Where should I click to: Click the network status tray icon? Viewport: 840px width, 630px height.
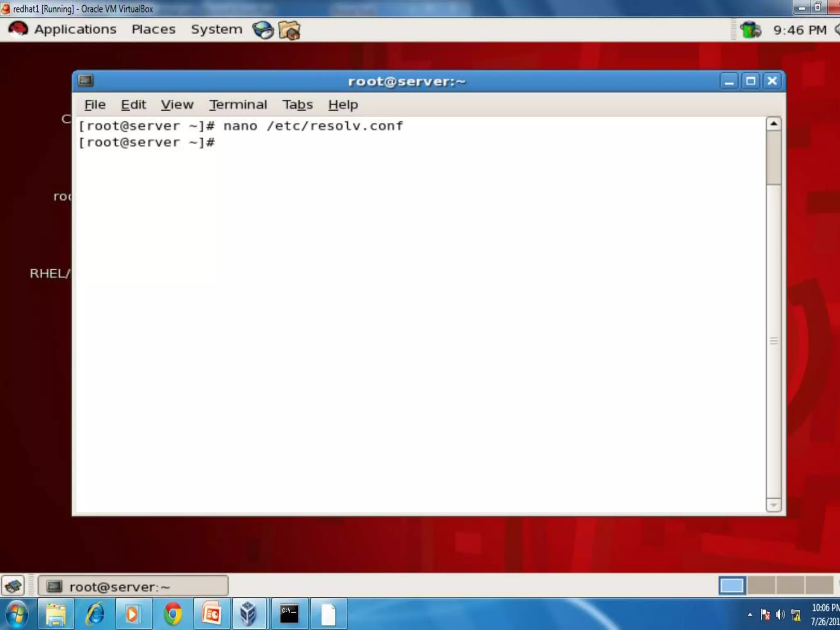click(x=751, y=30)
